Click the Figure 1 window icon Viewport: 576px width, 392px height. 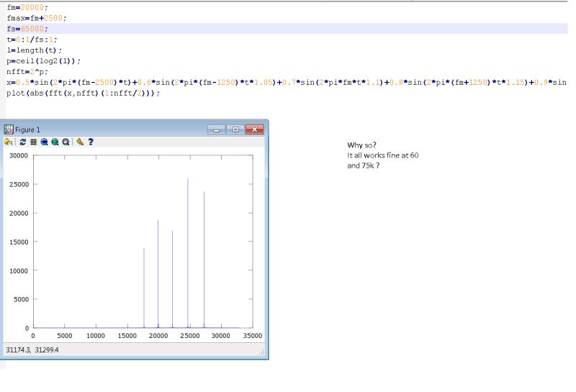pos(9,129)
